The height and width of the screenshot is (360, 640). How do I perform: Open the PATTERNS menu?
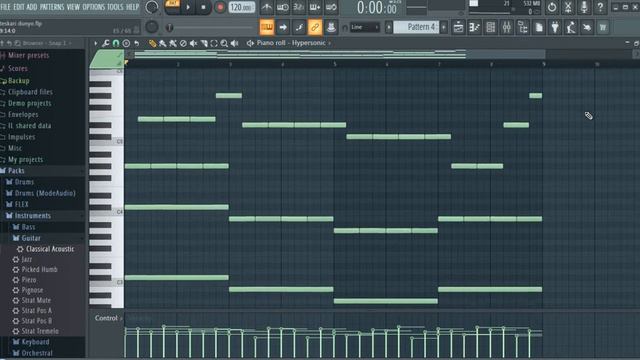(52, 7)
